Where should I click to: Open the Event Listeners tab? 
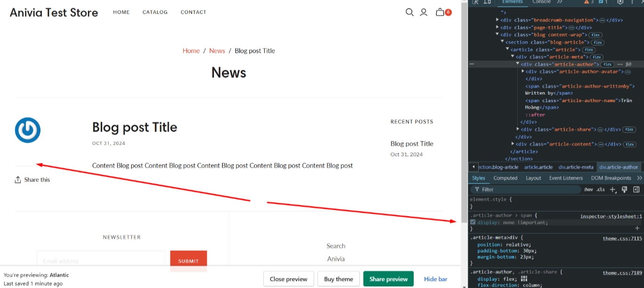coord(566,178)
